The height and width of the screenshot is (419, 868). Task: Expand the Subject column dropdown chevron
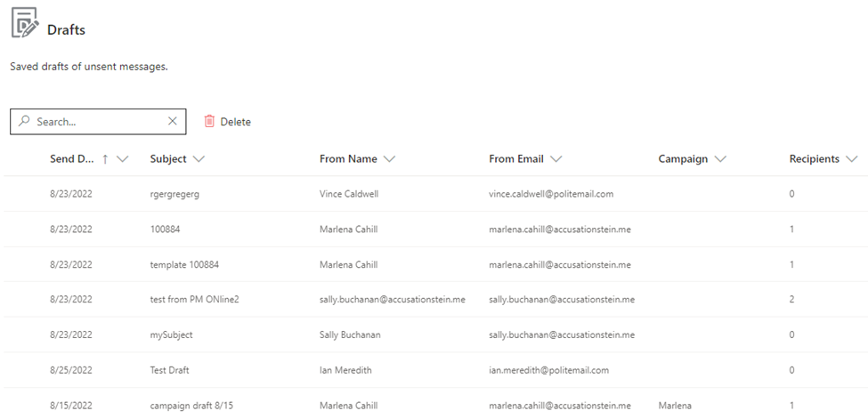click(x=199, y=159)
